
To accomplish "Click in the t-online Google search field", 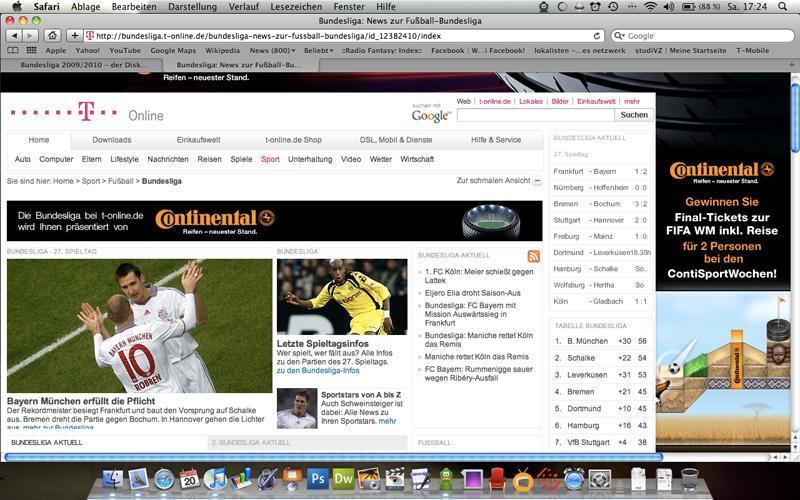I will point(536,115).
